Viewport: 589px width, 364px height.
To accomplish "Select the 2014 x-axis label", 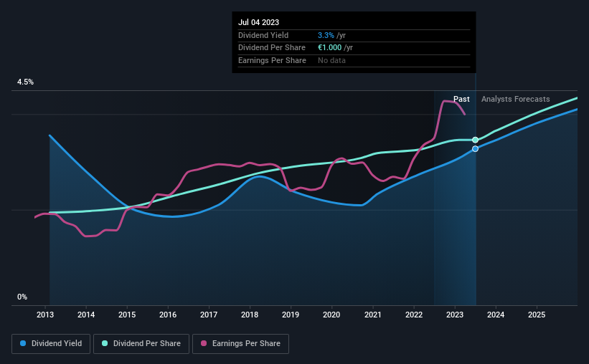I will pyautogui.click(x=86, y=315).
